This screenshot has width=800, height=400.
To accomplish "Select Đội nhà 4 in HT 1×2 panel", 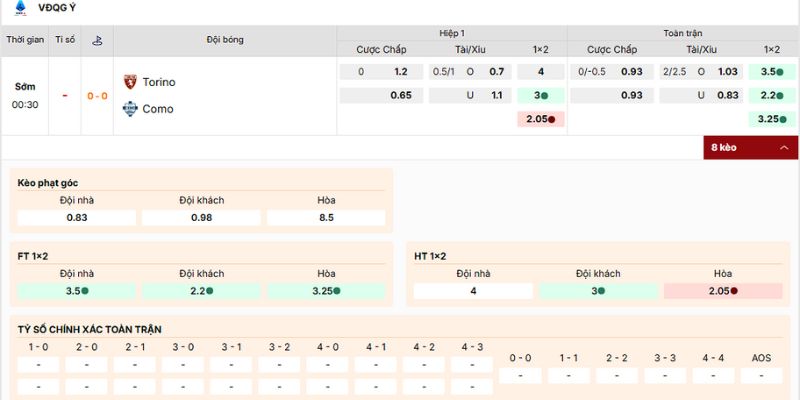I will click(473, 291).
